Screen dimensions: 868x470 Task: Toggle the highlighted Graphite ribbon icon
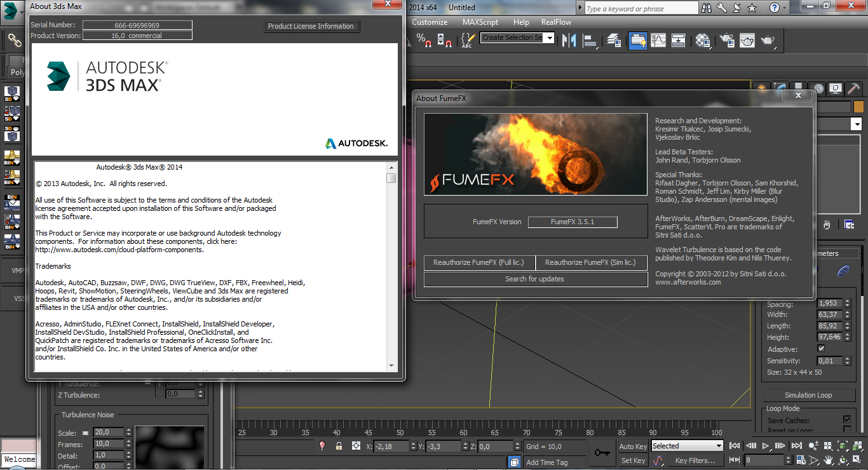pyautogui.click(x=637, y=40)
